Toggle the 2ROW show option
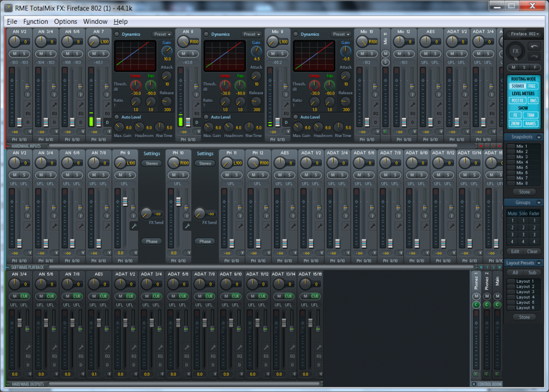Screen dimensions: 549x392 click(515, 124)
